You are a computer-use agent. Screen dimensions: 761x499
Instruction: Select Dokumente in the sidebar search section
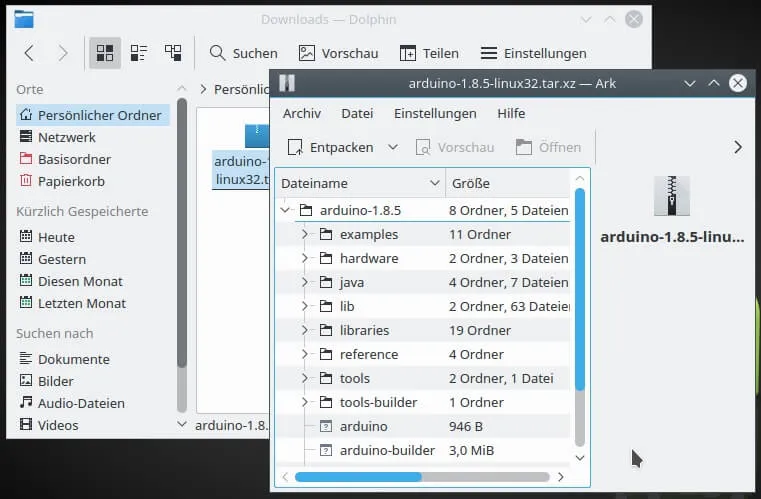(x=73, y=359)
